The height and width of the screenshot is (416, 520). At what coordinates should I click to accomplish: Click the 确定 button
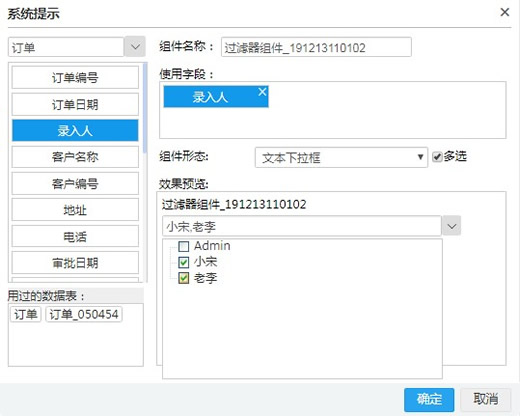(429, 399)
